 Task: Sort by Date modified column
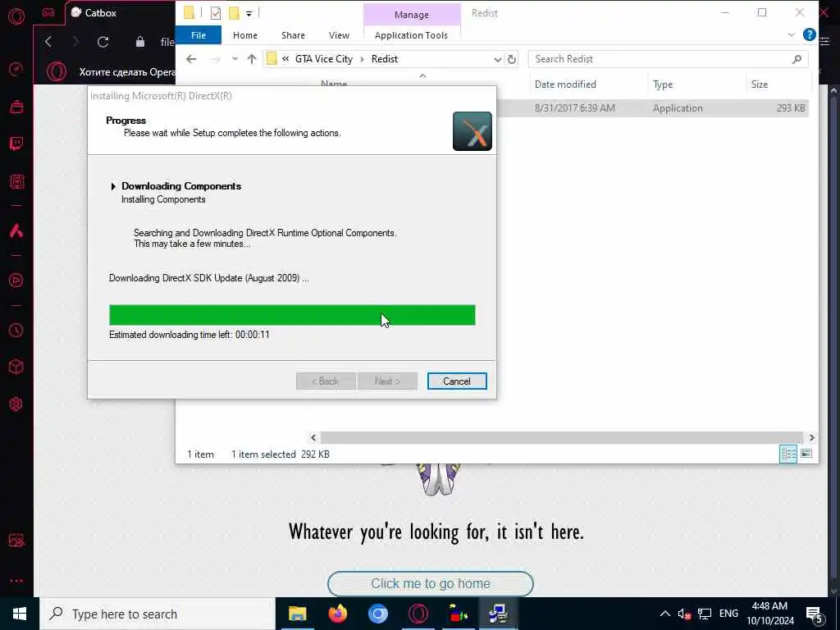(565, 84)
